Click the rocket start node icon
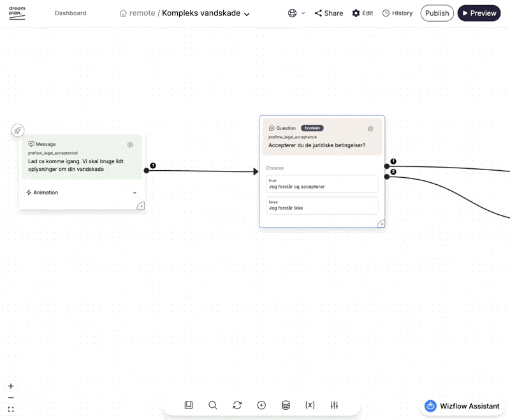The image size is (510, 420). (18, 131)
